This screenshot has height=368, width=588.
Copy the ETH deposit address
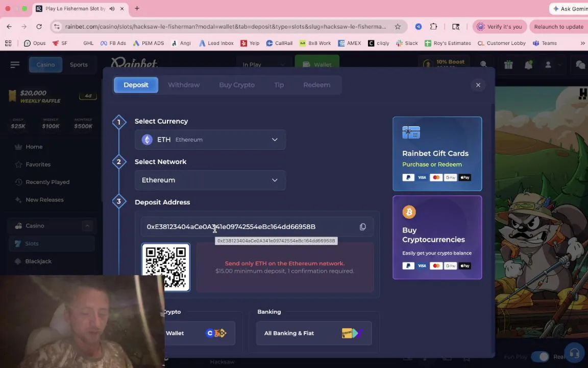point(362,227)
